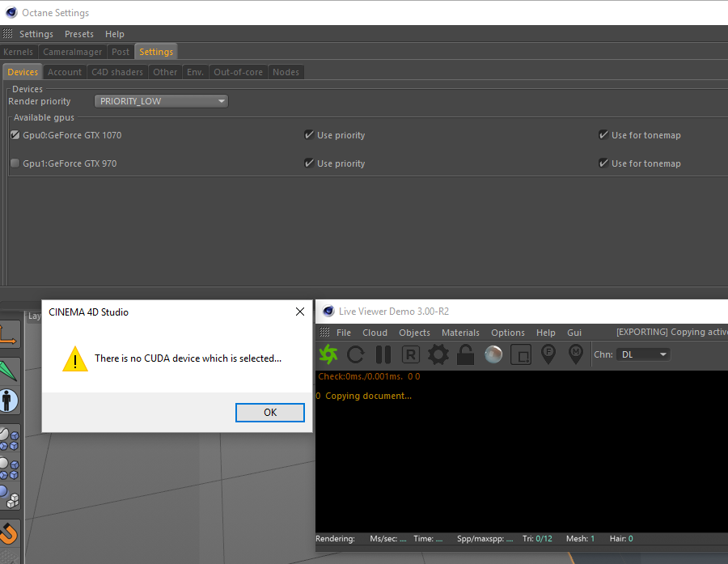Click the '[EXPORTING] Copying' status label
Image resolution: width=728 pixels, height=564 pixels.
[x=672, y=332]
